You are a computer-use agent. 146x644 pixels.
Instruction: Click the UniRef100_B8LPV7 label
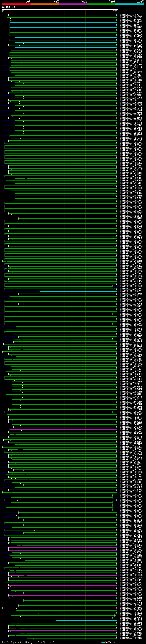131,65
